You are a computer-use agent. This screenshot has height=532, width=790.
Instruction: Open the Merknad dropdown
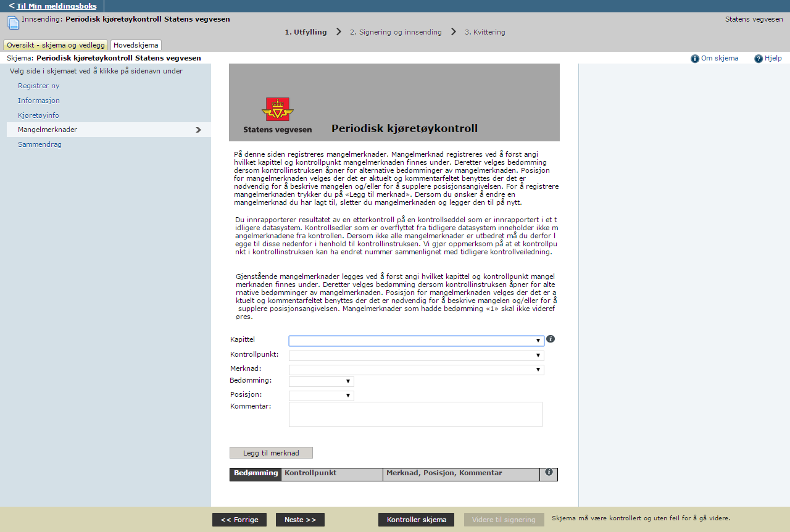pyautogui.click(x=417, y=370)
